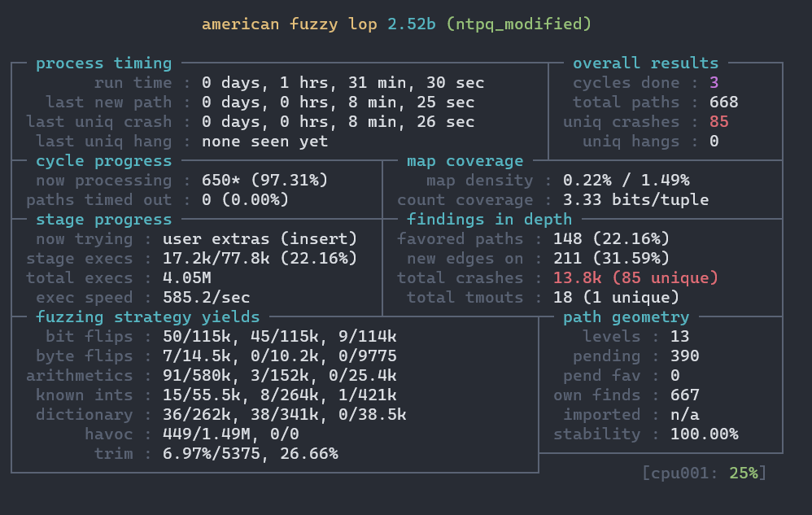Select the pending value 390
This screenshot has width=812, height=515.
(684, 356)
